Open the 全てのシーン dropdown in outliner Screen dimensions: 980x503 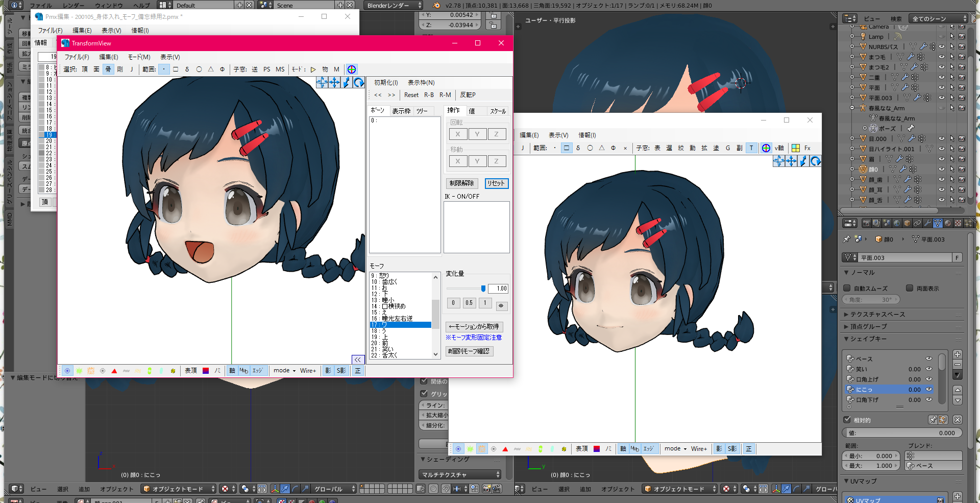[939, 19]
